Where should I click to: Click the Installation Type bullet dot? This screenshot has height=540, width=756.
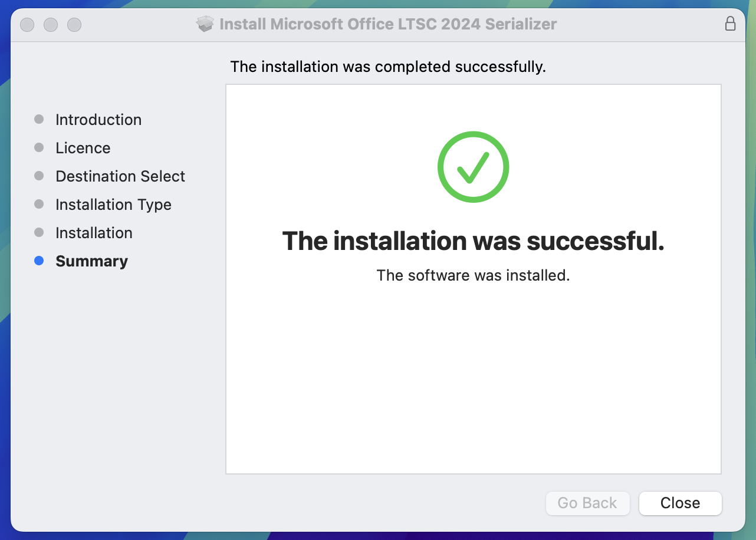(x=39, y=204)
